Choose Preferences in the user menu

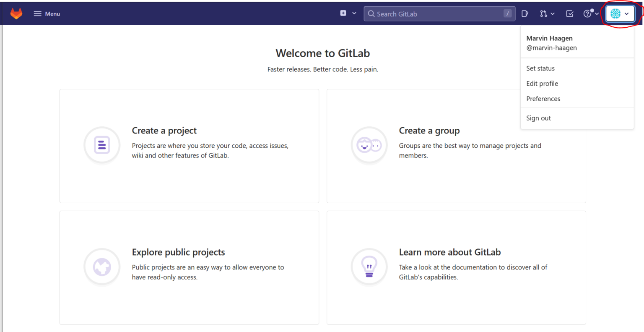tap(543, 99)
